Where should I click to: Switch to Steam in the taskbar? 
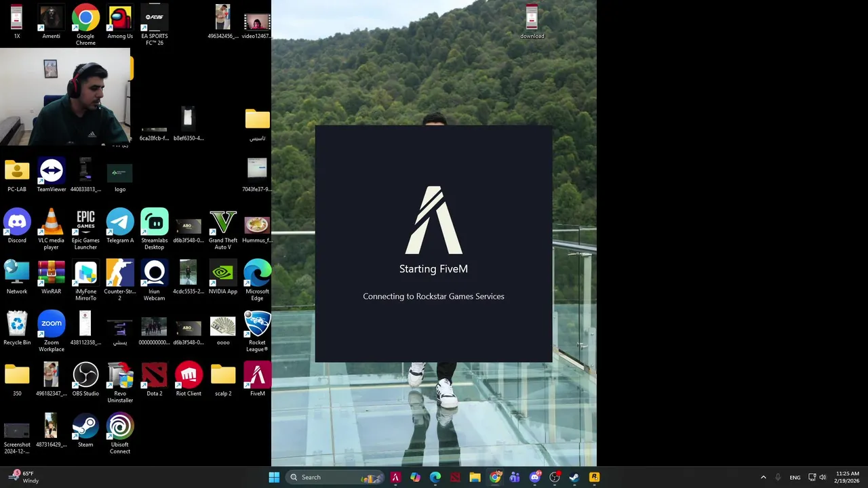pos(574,477)
